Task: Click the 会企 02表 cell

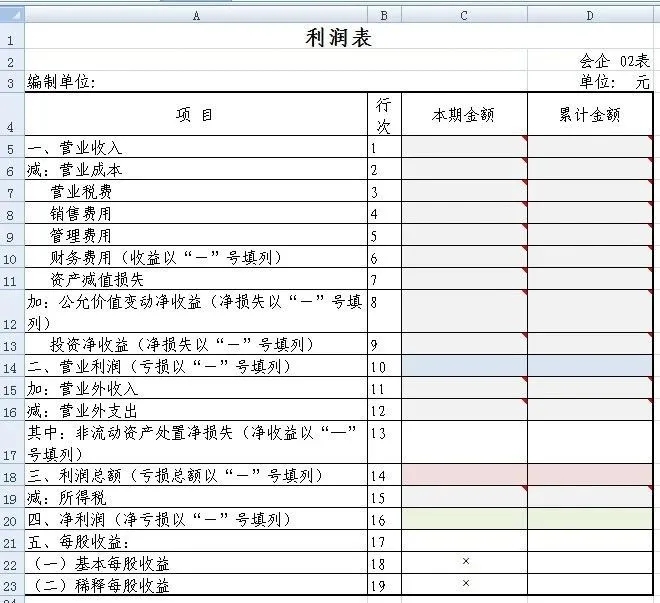Action: (590, 60)
